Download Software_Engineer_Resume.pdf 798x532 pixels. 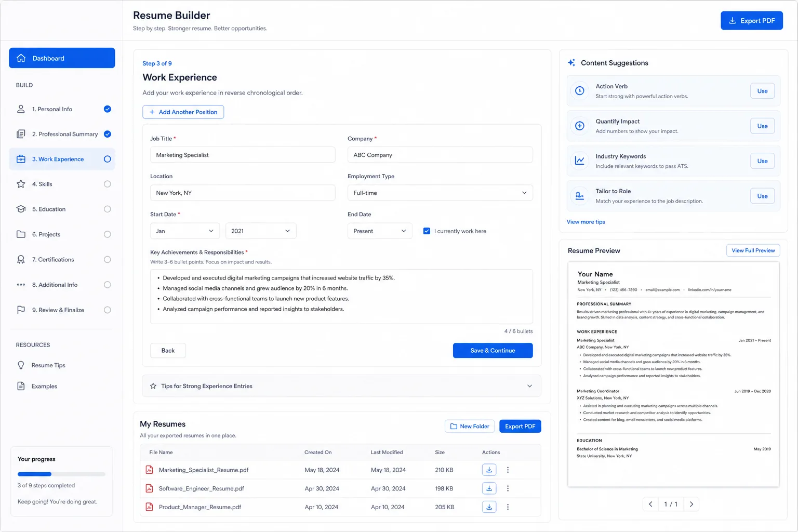pos(489,488)
